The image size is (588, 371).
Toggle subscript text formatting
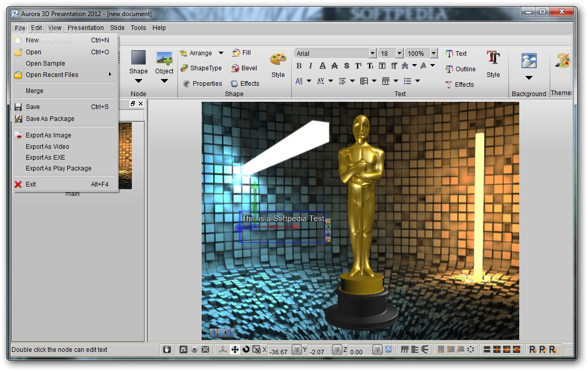[370, 66]
